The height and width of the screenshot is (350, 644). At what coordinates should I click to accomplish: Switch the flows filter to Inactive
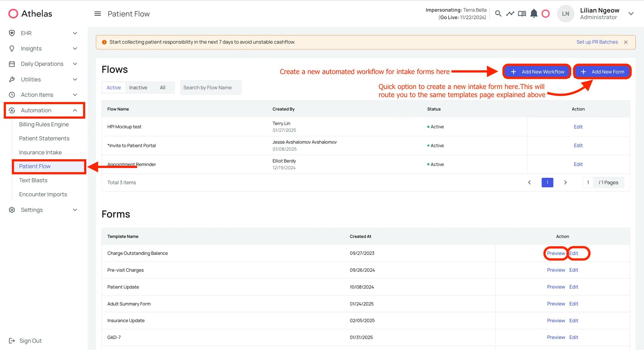[x=138, y=87]
